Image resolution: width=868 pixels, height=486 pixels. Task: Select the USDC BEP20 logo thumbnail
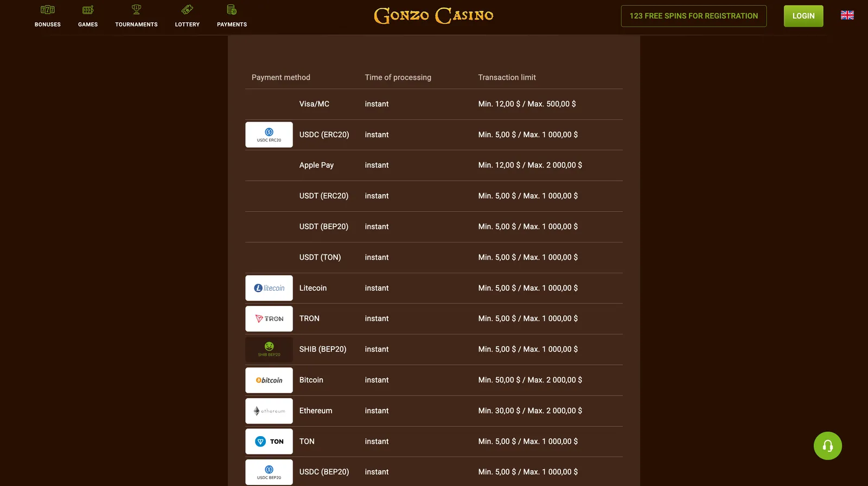pos(269,472)
